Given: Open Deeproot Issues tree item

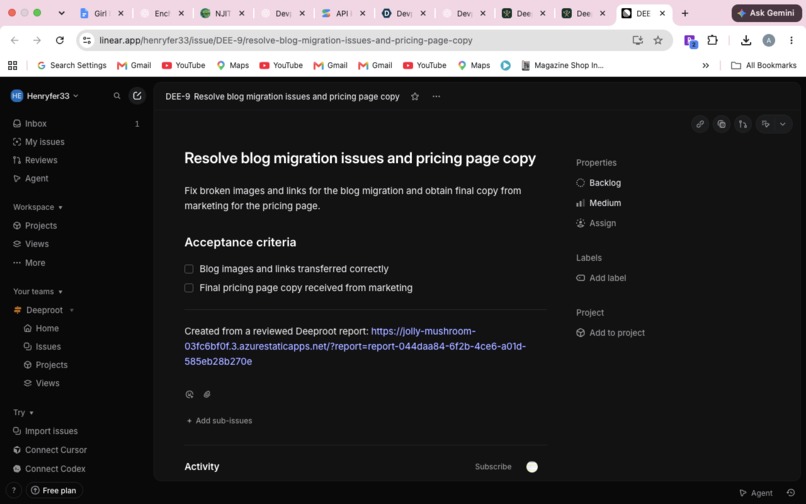Looking at the screenshot, I should click(x=82, y=347).
